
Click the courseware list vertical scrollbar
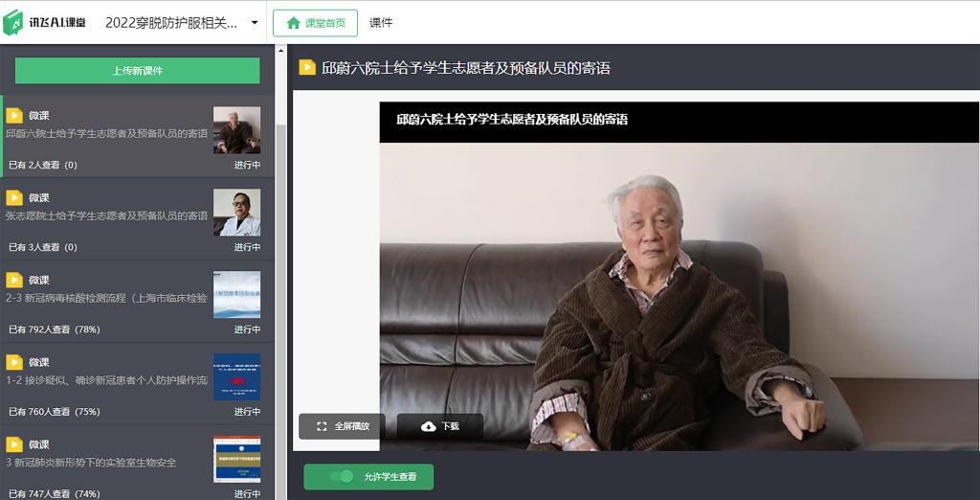pos(280,287)
